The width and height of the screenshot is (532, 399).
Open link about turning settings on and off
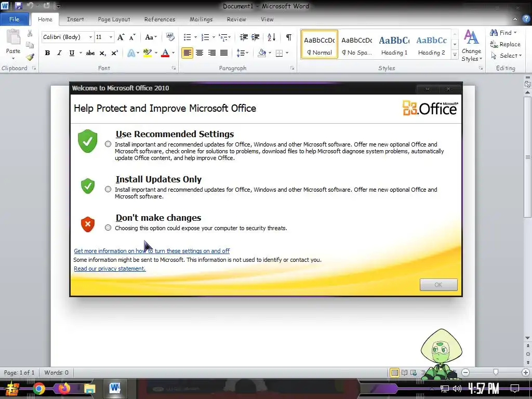point(152,251)
